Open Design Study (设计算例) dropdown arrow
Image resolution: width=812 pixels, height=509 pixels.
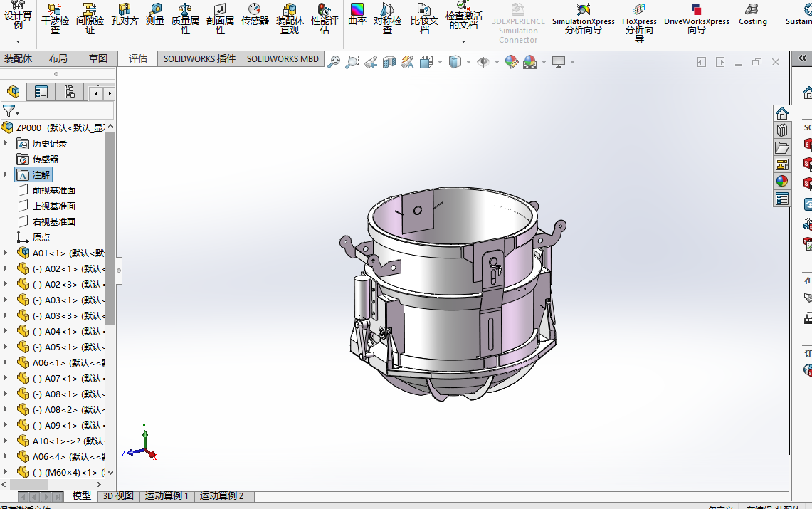tap(18, 41)
